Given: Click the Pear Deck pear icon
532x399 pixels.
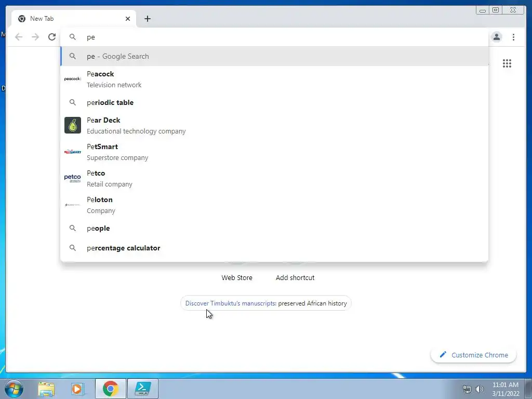Looking at the screenshot, I should [x=73, y=125].
